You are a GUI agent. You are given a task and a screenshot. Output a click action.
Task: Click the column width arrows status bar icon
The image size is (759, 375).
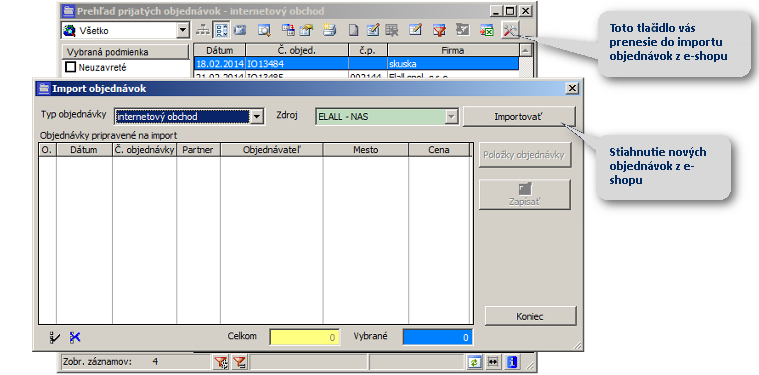pos(493,361)
